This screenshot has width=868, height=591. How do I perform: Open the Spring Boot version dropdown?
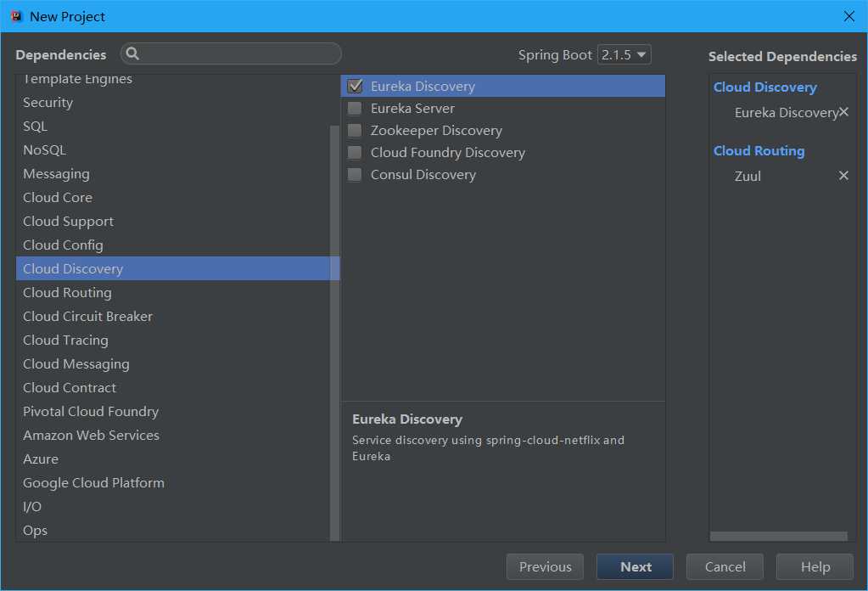[x=624, y=55]
